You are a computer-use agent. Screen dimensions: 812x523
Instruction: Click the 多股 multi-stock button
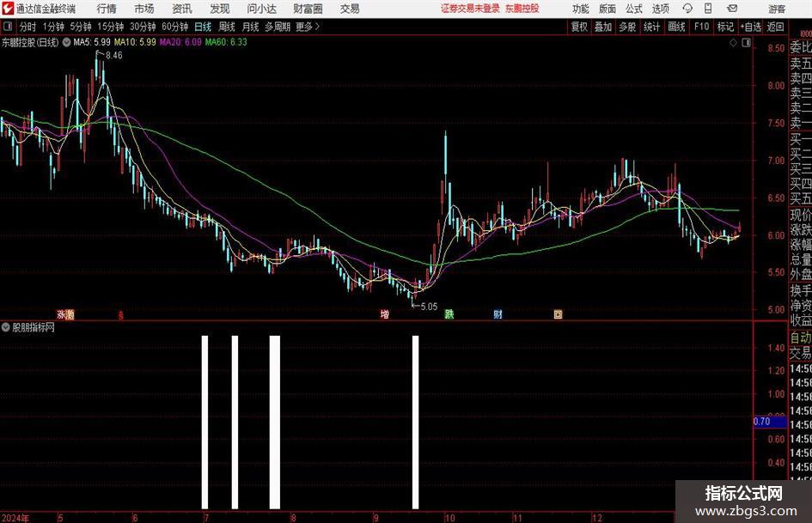[627, 27]
